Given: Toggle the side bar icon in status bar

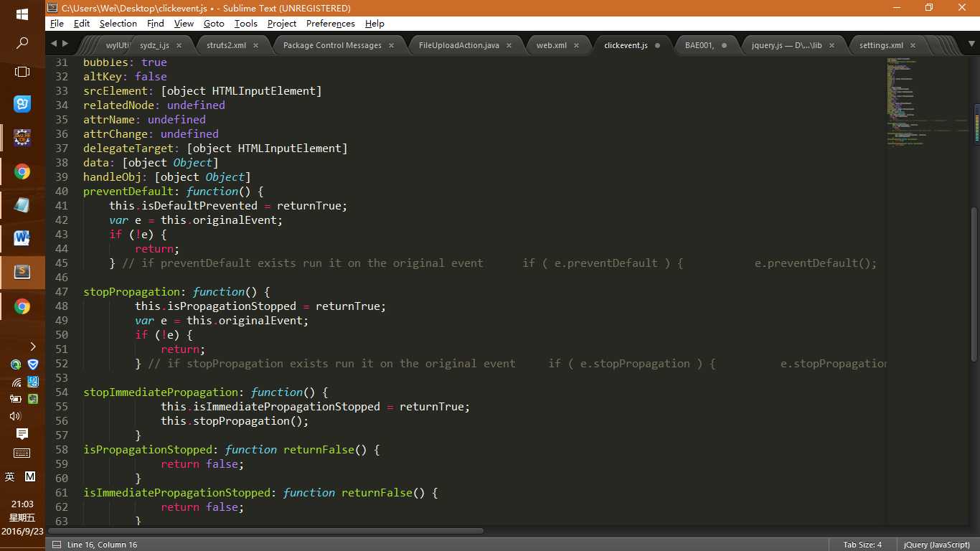Looking at the screenshot, I should coord(56,545).
